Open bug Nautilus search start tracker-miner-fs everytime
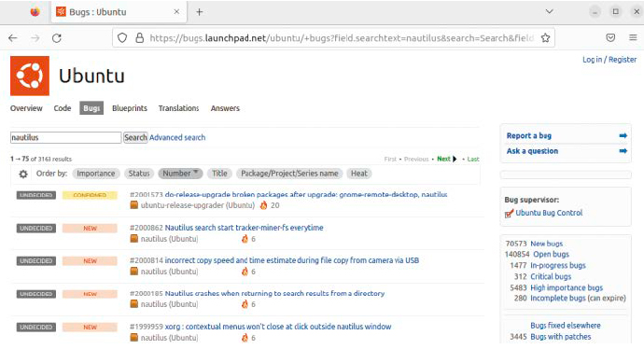The width and height of the screenshot is (644, 363). [244, 228]
